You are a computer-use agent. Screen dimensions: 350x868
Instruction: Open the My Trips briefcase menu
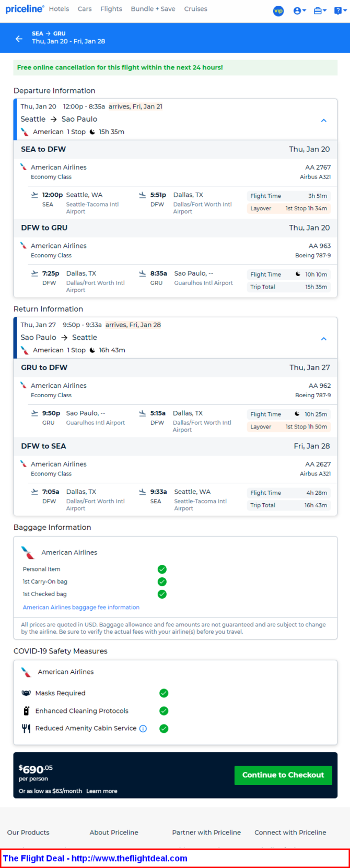coord(320,10)
